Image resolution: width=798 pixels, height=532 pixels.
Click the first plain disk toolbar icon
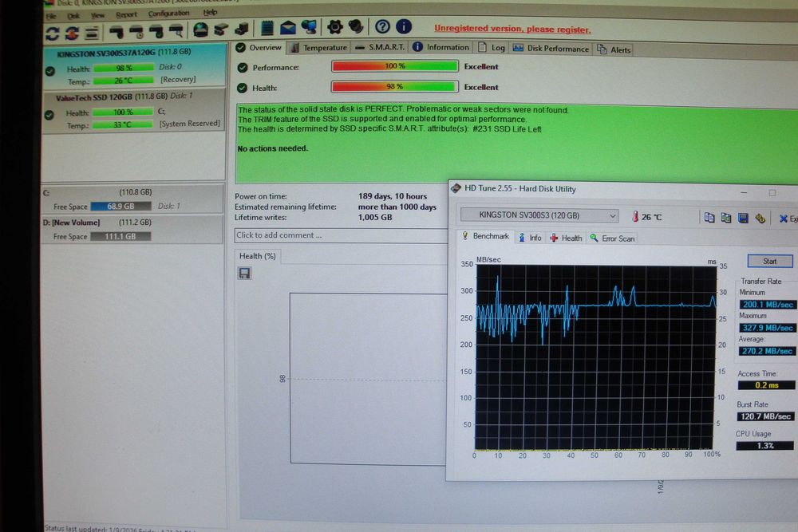117,33
